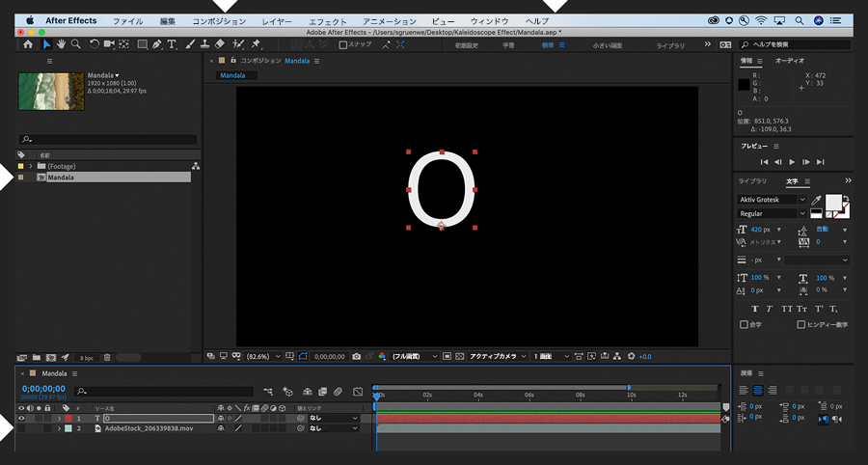The width and height of the screenshot is (868, 465).
Task: Click the Home icon in toolbar
Action: click(x=28, y=44)
